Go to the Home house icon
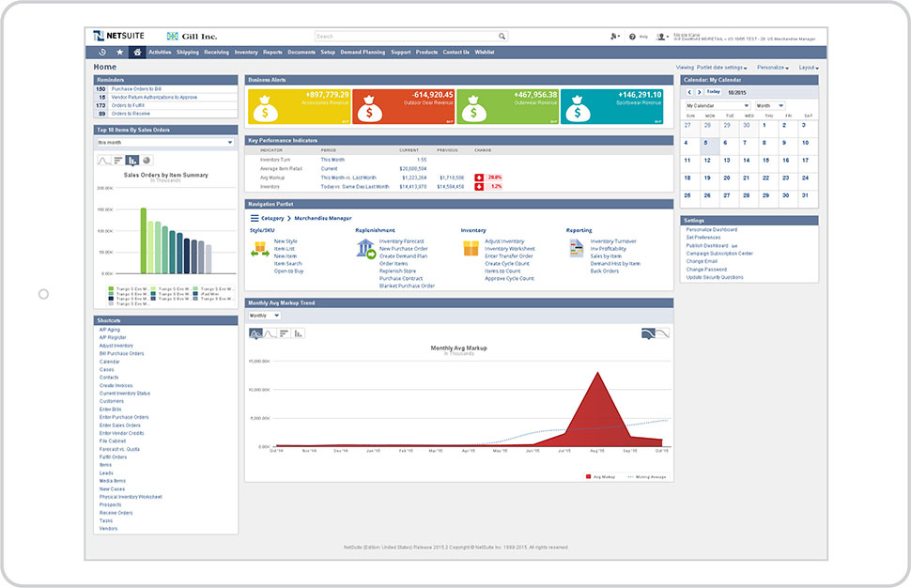Screen dimensions: 911x588 click(137, 53)
